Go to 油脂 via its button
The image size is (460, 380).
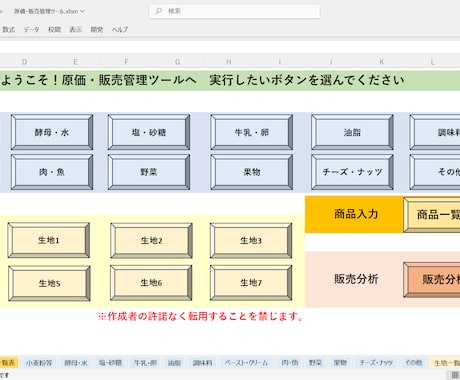352,132
